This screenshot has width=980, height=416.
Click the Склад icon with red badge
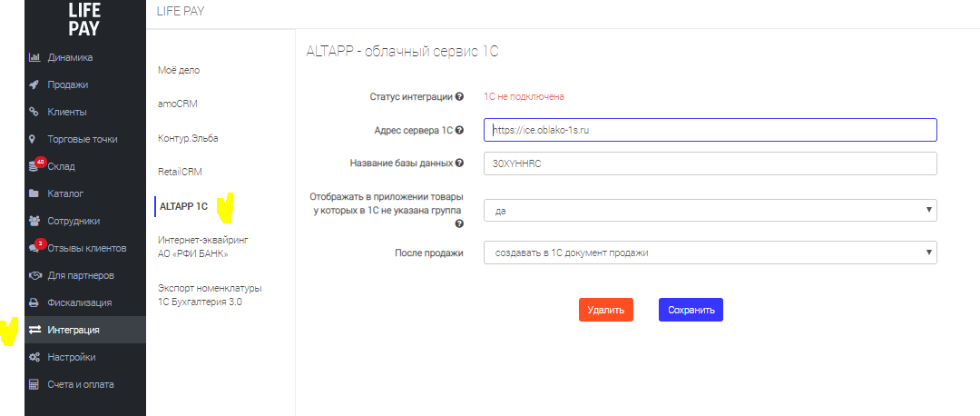click(35, 166)
